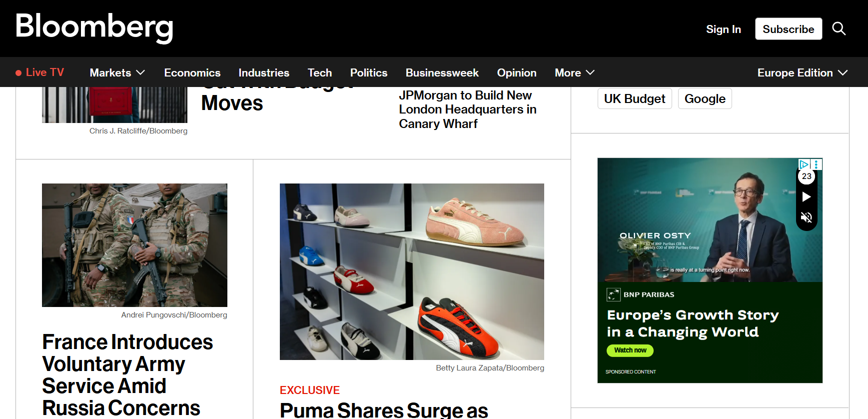The width and height of the screenshot is (868, 419).
Task: Click the Chris J. Ratcliffe/Bloomberg photo credit
Action: pyautogui.click(x=138, y=131)
